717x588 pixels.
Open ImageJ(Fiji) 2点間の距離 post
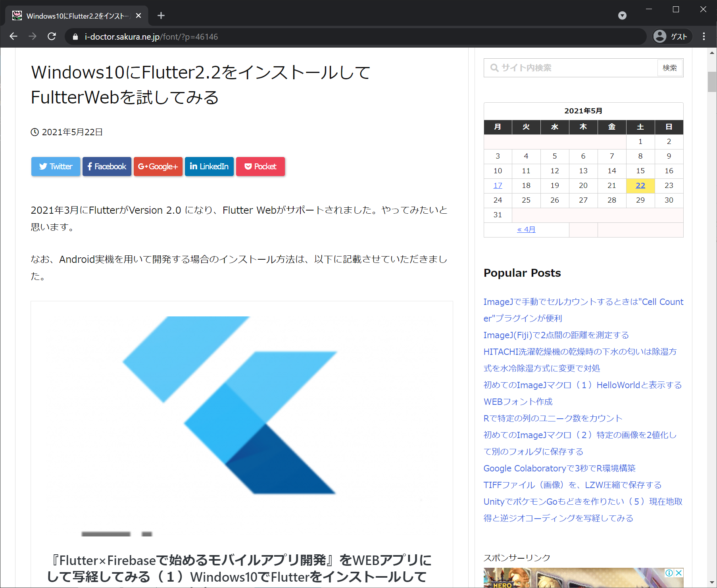click(556, 335)
